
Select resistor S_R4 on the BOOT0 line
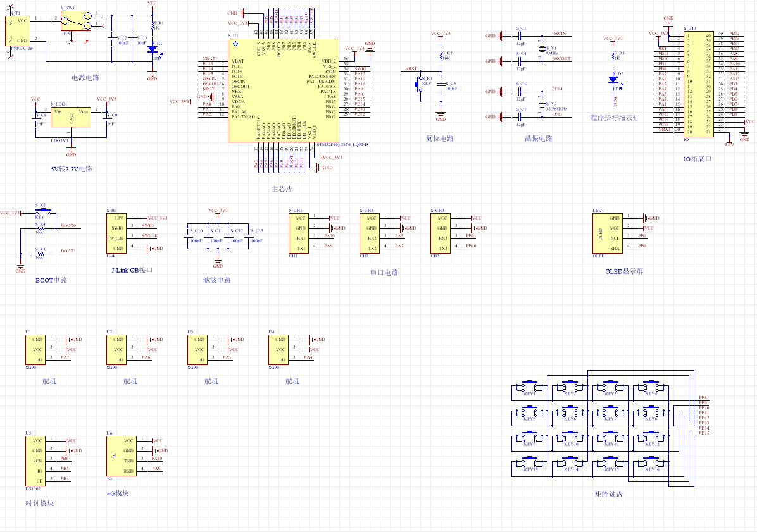(40, 228)
